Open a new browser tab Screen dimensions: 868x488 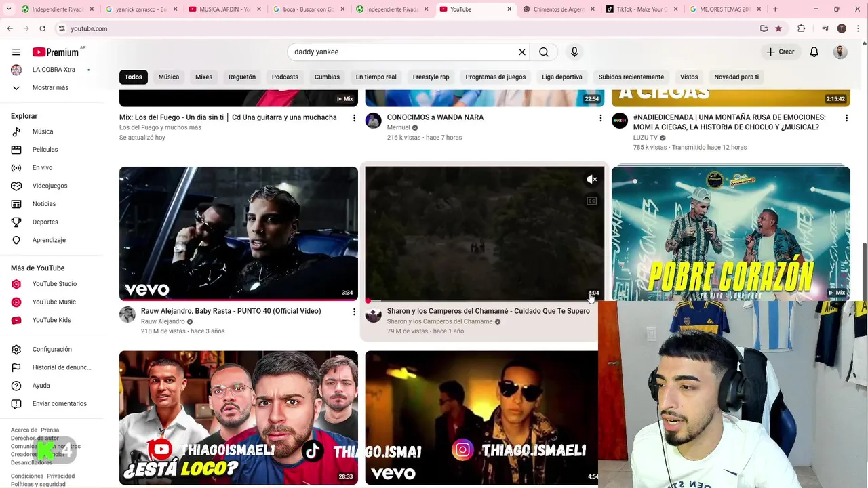click(x=775, y=9)
